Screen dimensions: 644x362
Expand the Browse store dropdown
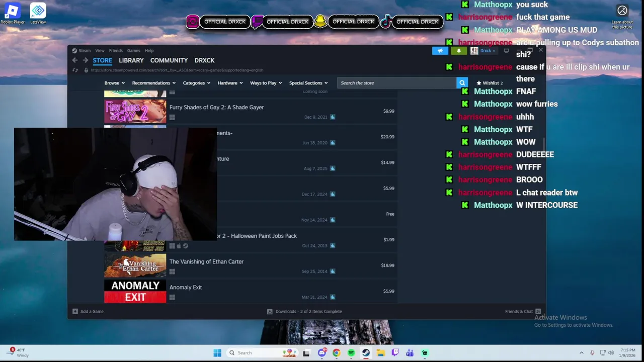tap(114, 83)
